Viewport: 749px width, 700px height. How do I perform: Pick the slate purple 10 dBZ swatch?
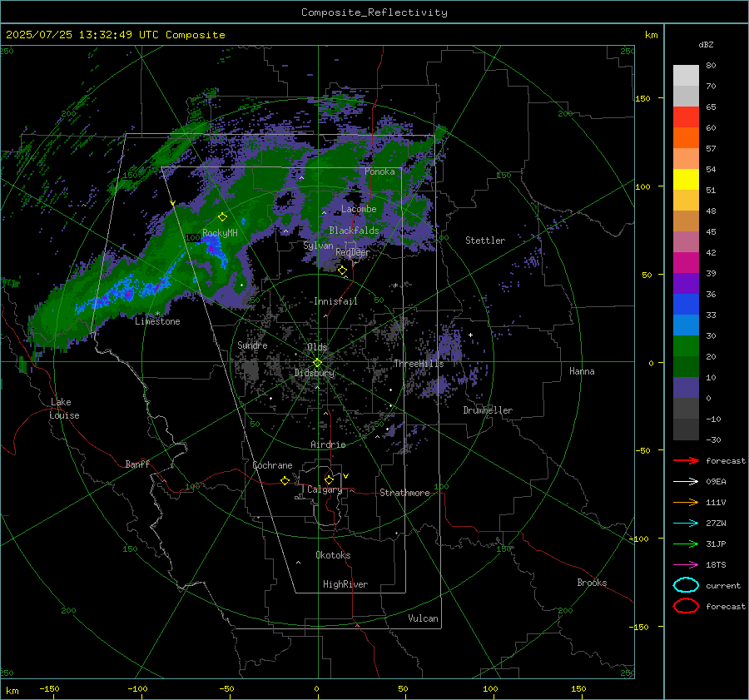point(686,388)
